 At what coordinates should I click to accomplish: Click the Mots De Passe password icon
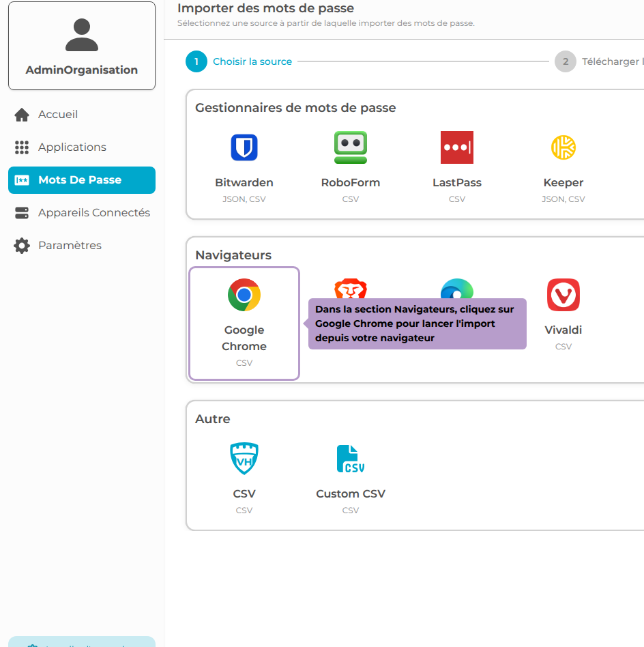[22, 180]
